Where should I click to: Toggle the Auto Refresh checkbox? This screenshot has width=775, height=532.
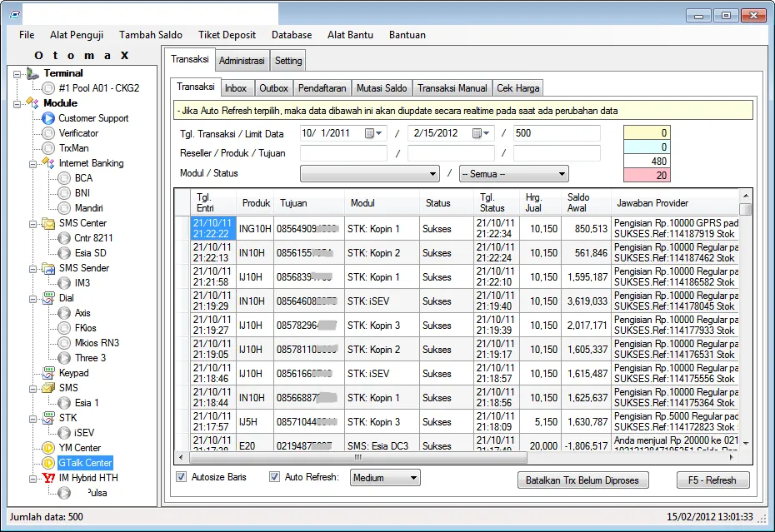[274, 477]
